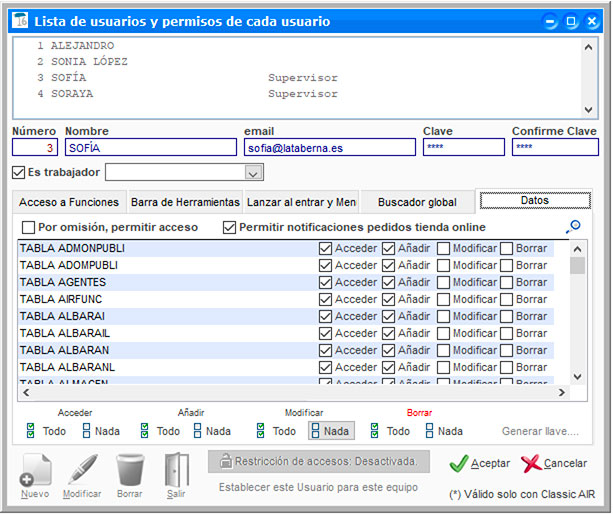Open the Acceso a Funciones tab
Viewport: 613px width, 514px height.
point(69,202)
